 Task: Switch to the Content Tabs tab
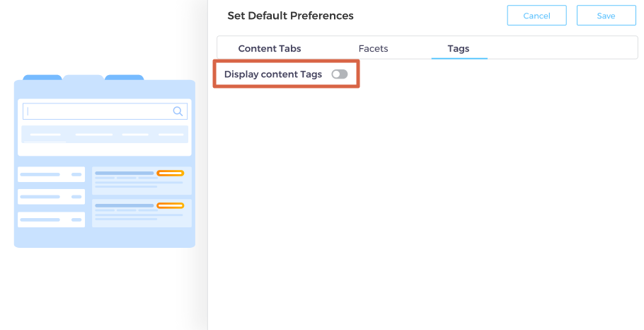[270, 49]
